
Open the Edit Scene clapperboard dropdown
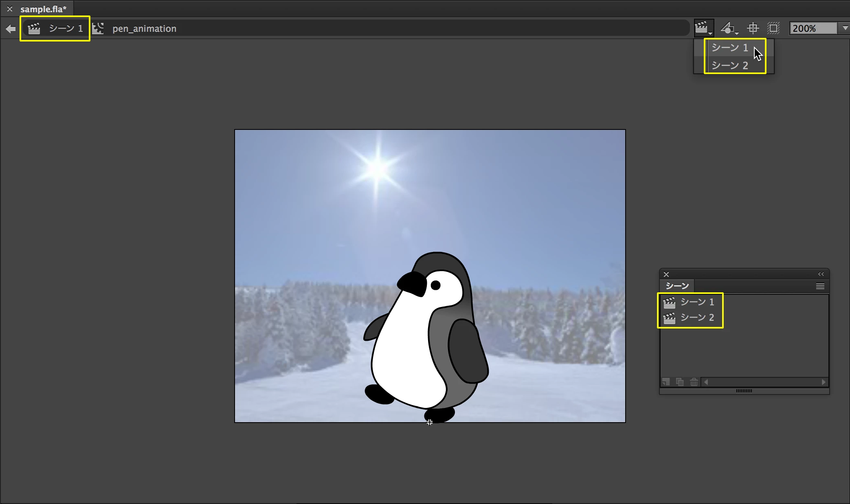point(703,28)
